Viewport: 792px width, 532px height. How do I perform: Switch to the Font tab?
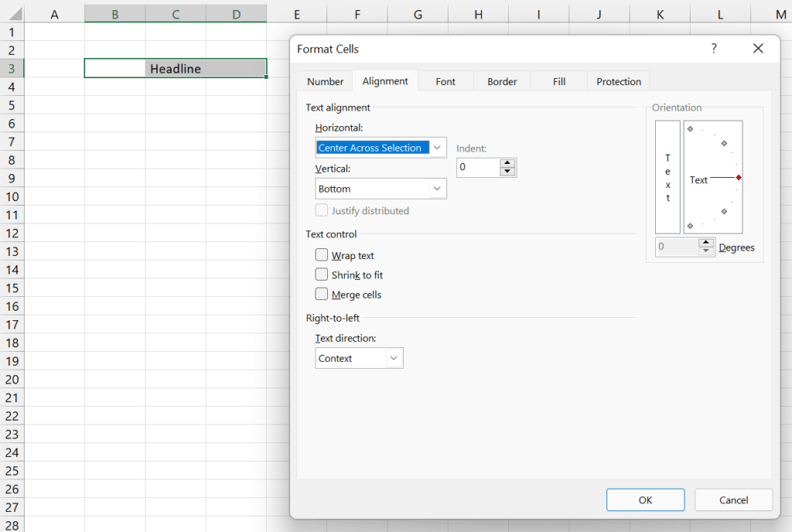coord(445,80)
